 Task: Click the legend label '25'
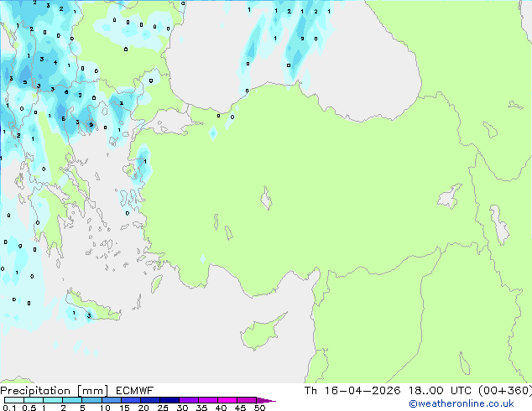(x=163, y=408)
